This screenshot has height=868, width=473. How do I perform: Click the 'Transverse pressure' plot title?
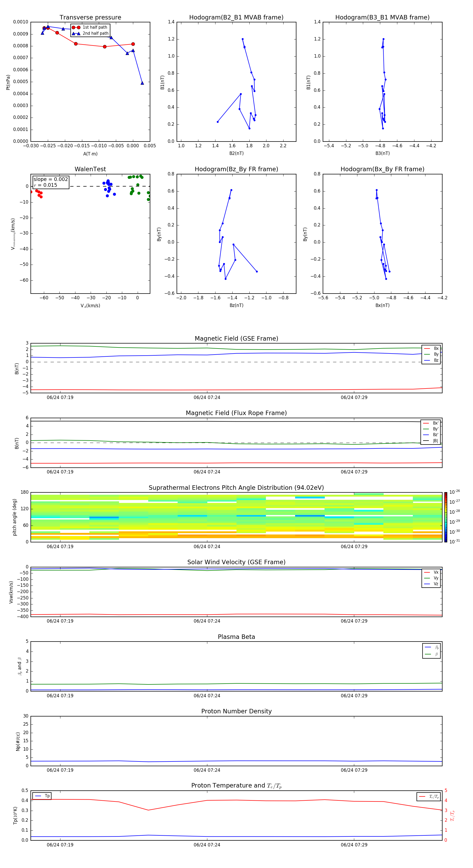pos(90,17)
